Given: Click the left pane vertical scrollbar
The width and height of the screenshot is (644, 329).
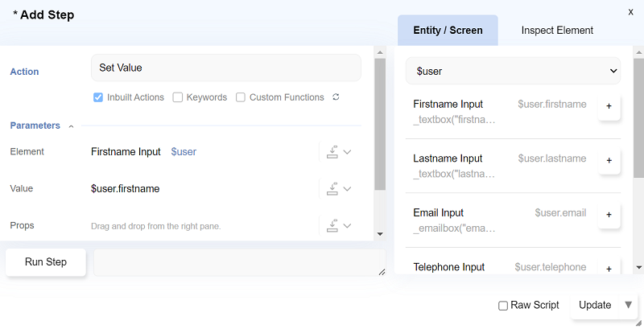Looking at the screenshot, I should (380, 121).
